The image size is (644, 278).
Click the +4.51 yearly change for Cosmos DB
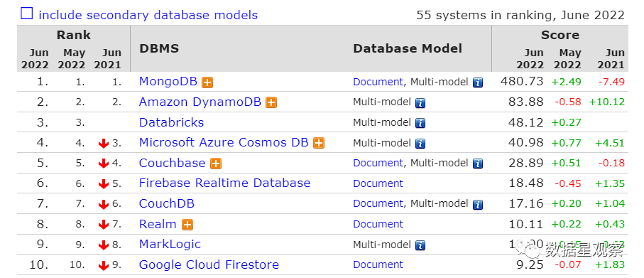tap(610, 143)
